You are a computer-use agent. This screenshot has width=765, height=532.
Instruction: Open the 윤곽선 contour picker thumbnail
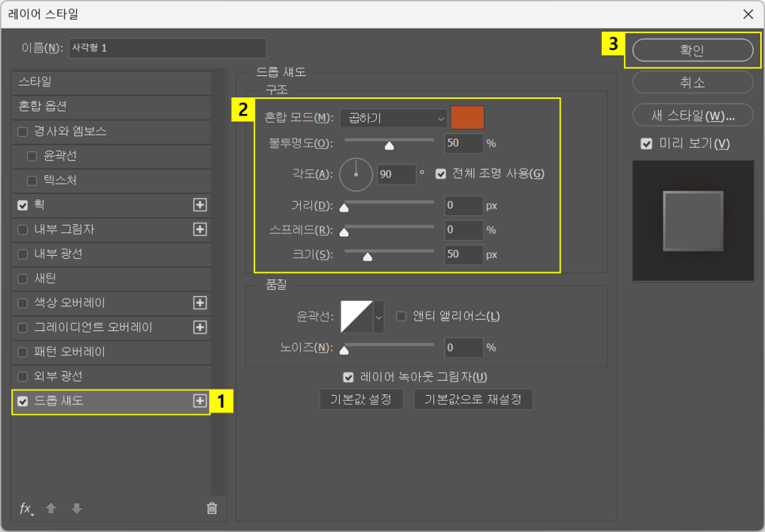point(356,317)
